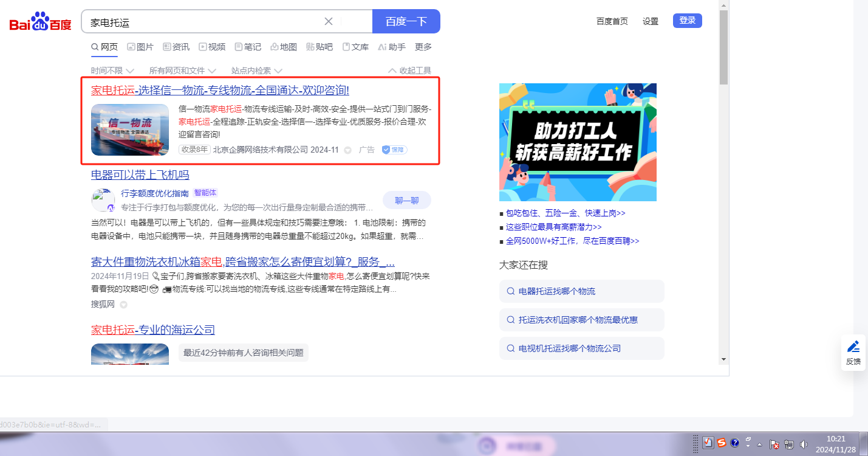868x456 pixels.
Task: Open the 百度首页 link
Action: 612,21
